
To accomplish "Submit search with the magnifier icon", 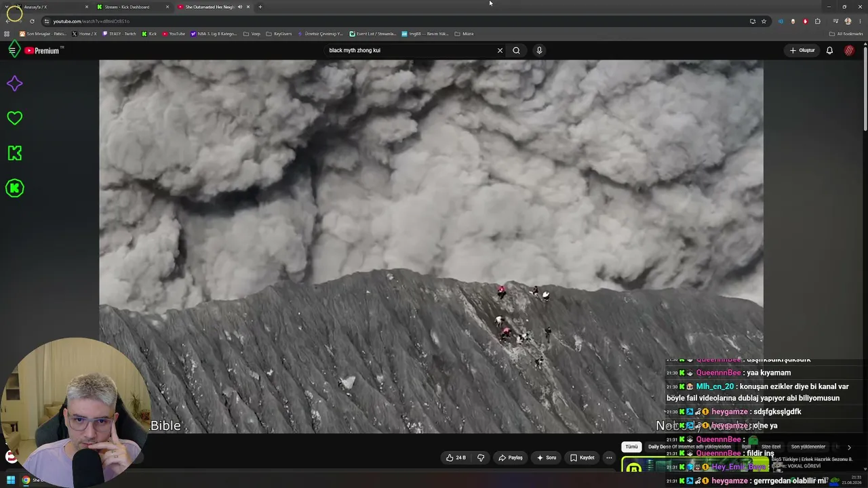I will click(516, 50).
